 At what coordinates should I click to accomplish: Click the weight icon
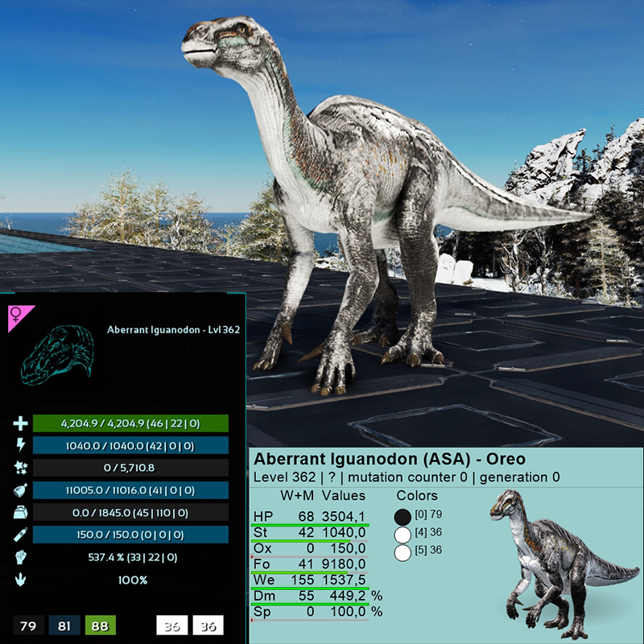(x=21, y=513)
